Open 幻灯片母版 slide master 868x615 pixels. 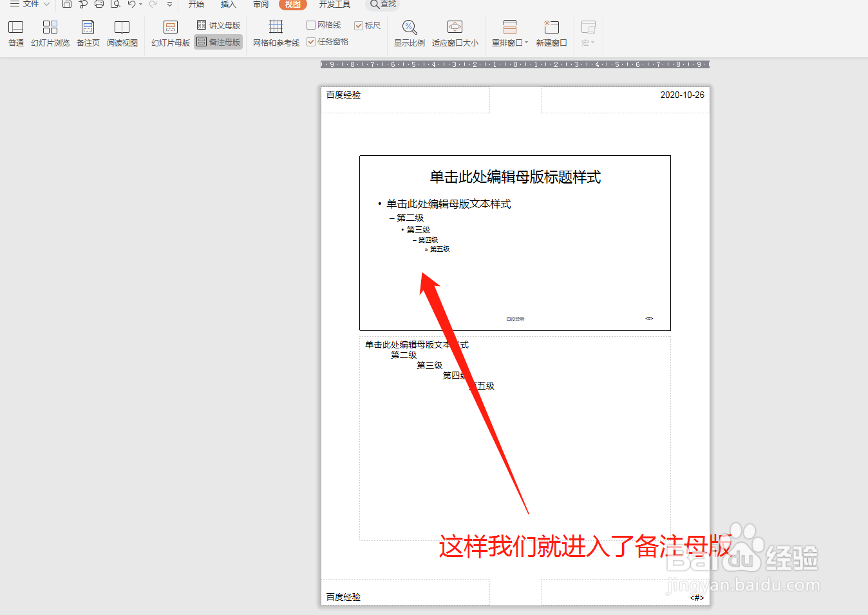click(171, 33)
